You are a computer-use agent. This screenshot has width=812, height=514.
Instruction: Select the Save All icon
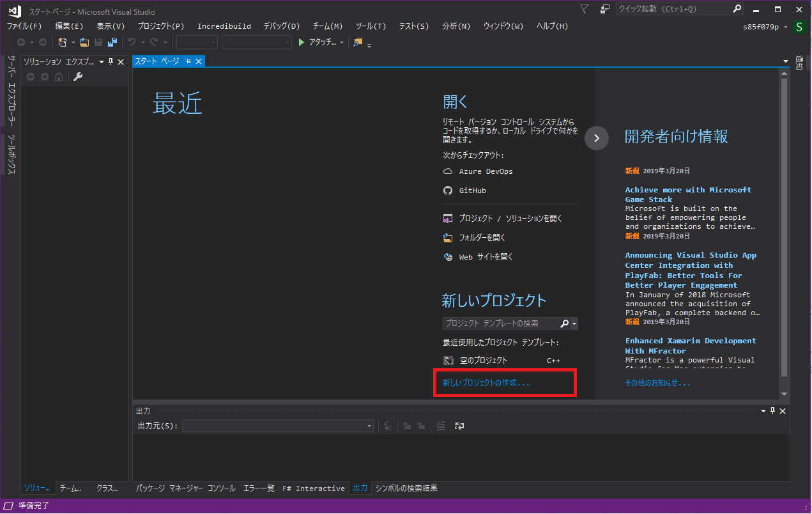111,42
